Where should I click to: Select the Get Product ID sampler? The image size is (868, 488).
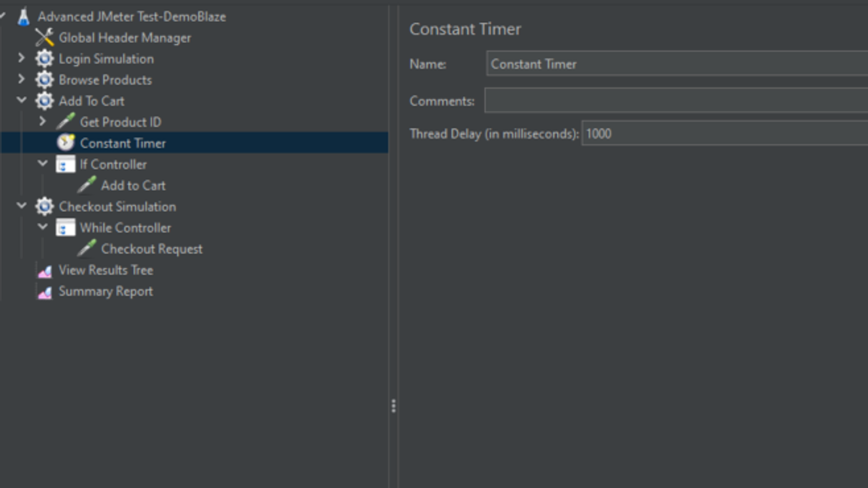[x=120, y=122]
